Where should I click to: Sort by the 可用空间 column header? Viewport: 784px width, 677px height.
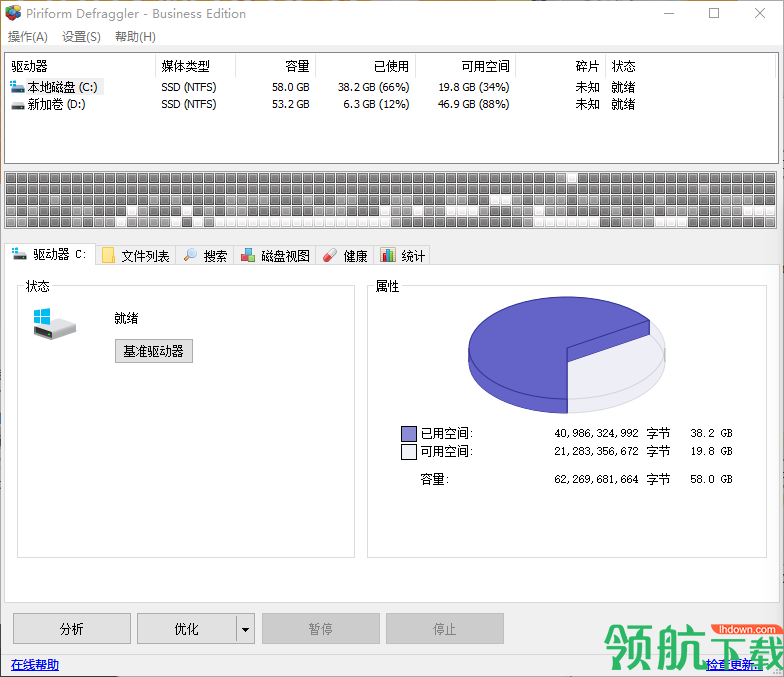[466, 66]
